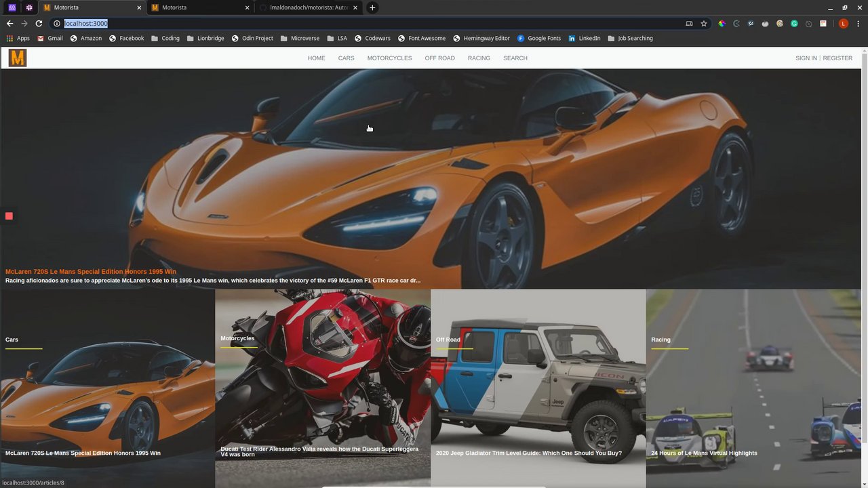Go to HOME in the site navigation
This screenshot has width=868, height=488.
coord(317,58)
